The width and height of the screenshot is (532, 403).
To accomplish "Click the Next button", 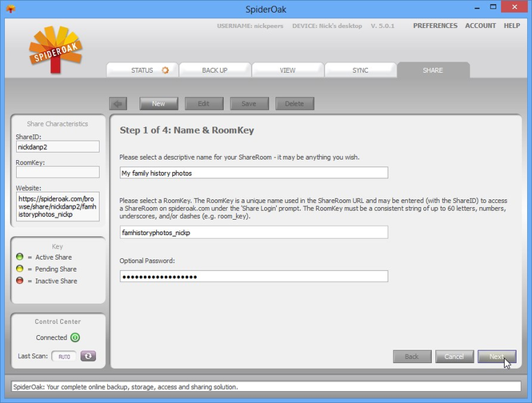I will click(x=497, y=357).
